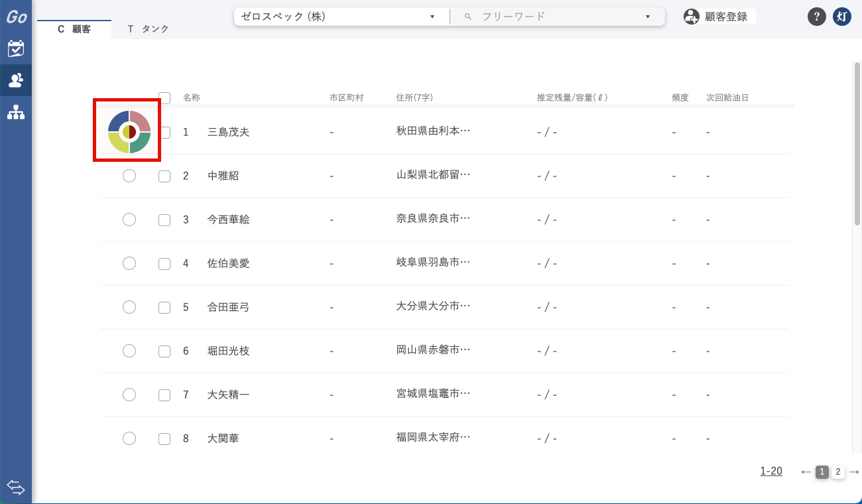Click the 住所(7字) column header

414,97
